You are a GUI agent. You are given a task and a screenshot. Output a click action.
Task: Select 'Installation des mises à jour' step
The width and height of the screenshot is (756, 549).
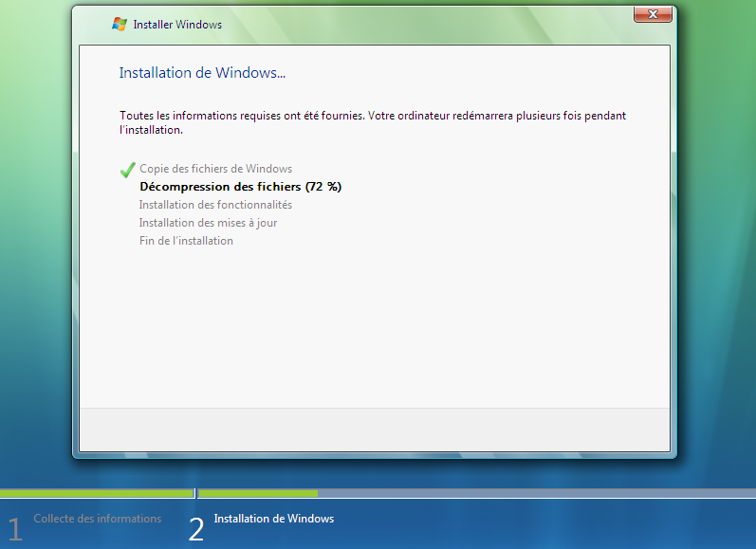(x=208, y=223)
